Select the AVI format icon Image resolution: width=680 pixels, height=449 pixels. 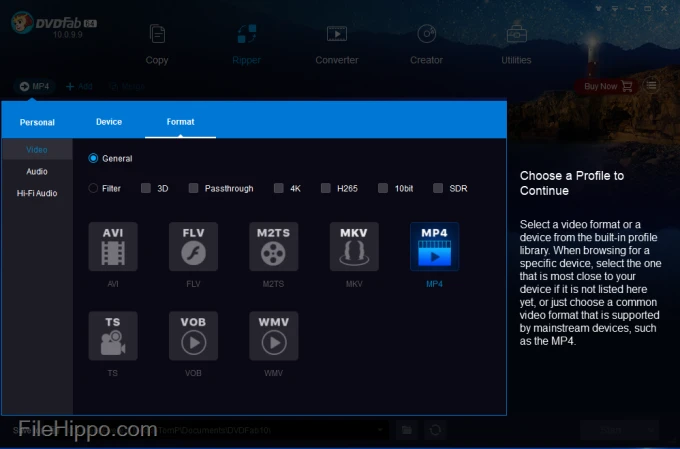tap(113, 246)
